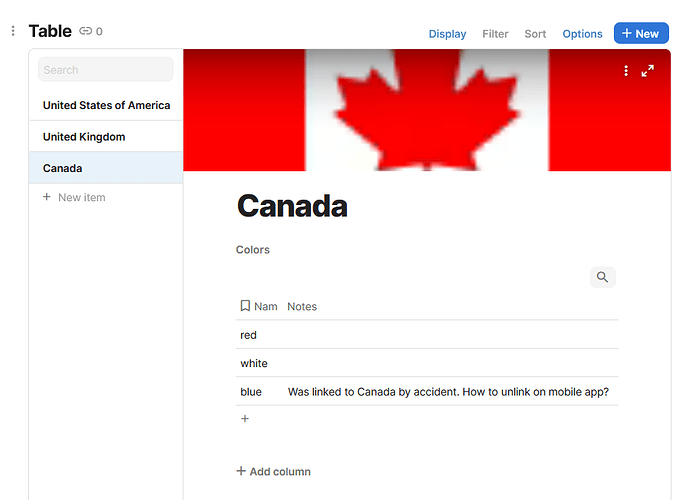Image resolution: width=683 pixels, height=500 pixels.
Task: Open the Display menu
Action: (x=447, y=34)
